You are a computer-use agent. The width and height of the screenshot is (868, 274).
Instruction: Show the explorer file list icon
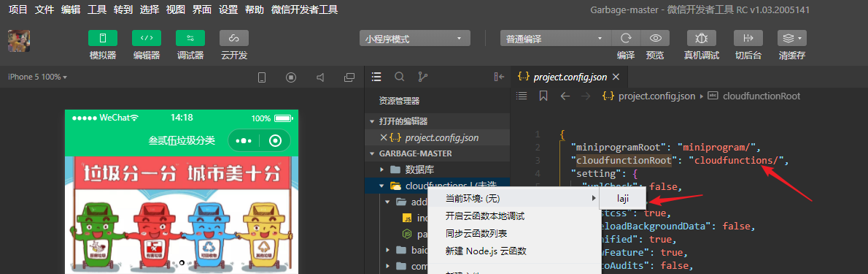[x=376, y=77]
